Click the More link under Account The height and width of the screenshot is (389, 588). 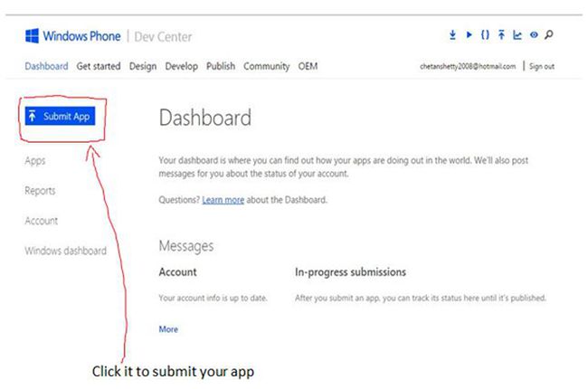tap(168, 329)
